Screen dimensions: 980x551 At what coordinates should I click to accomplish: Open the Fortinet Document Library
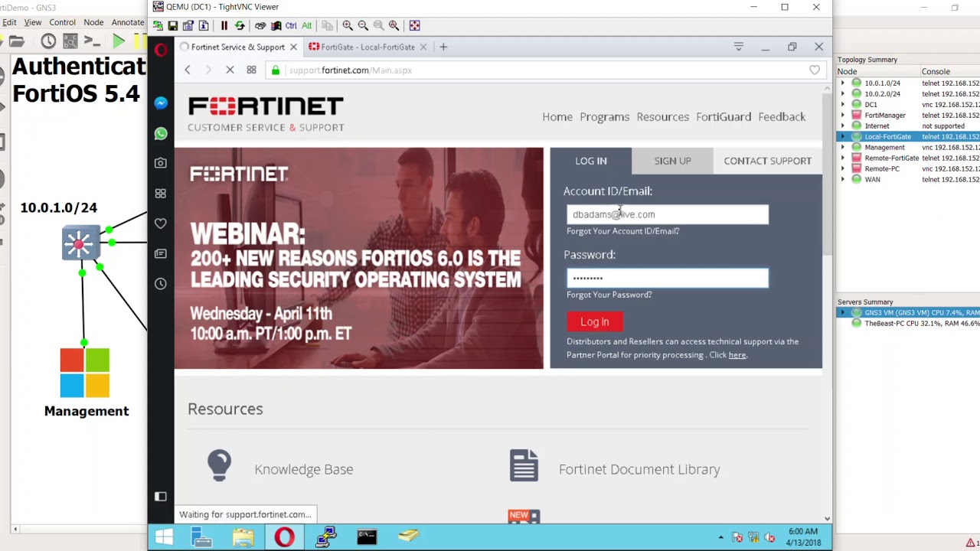639,469
